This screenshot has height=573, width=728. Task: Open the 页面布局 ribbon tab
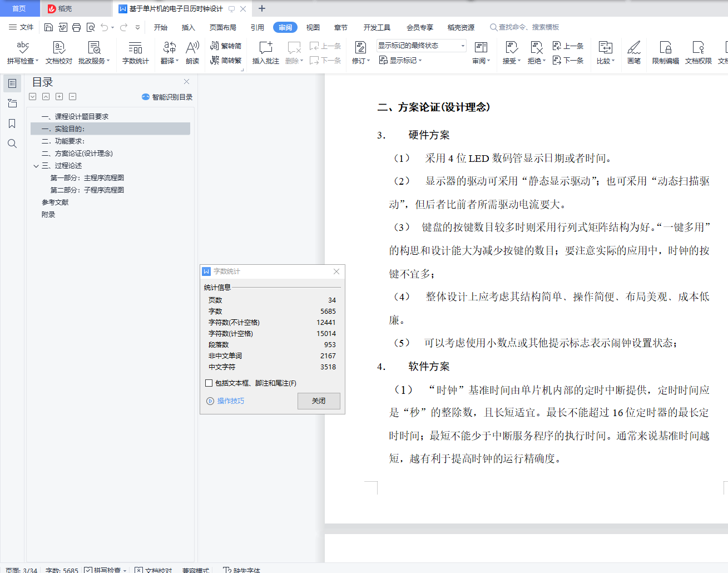point(223,27)
